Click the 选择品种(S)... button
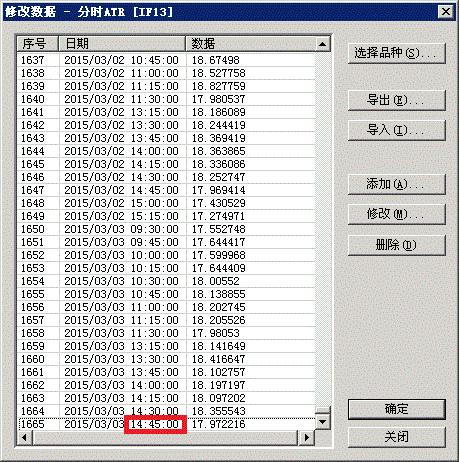The width and height of the screenshot is (459, 462). tap(397, 53)
